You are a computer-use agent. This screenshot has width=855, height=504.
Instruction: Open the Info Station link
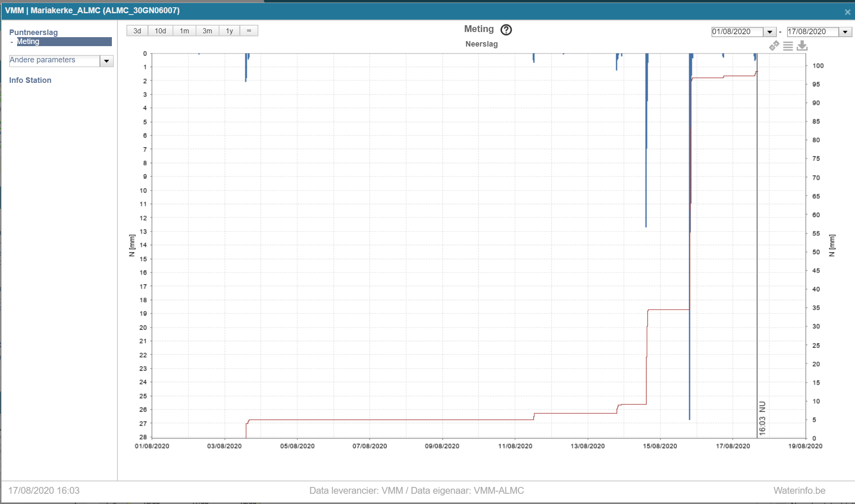coord(30,80)
